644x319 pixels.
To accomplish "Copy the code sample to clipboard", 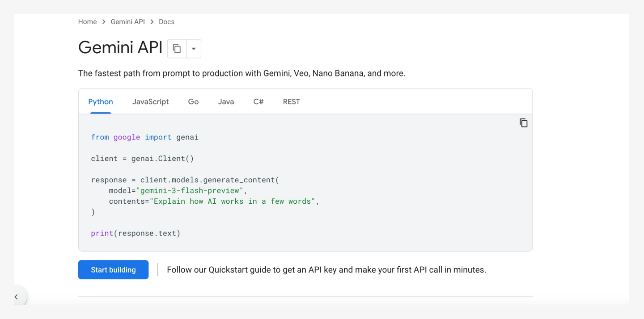I will click(x=523, y=123).
